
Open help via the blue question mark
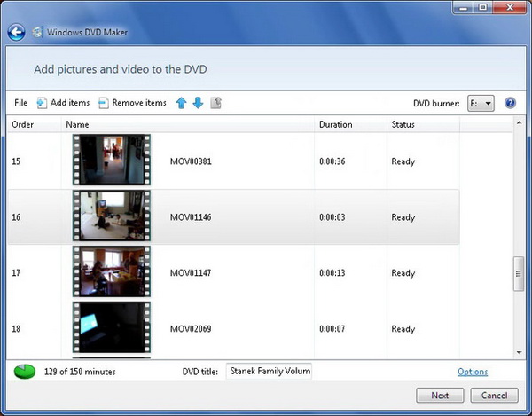coord(511,103)
